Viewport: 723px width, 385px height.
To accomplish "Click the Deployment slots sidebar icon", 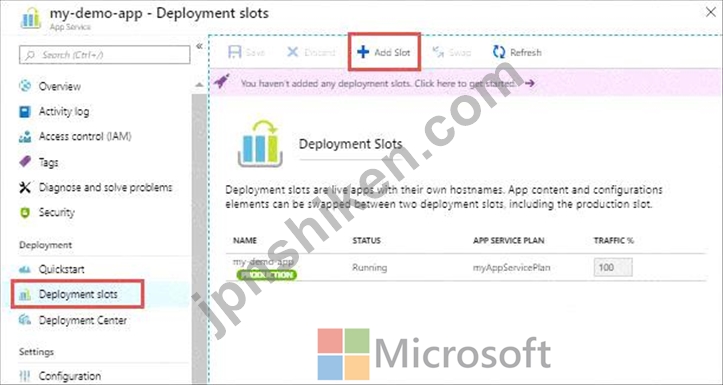I will tap(25, 295).
